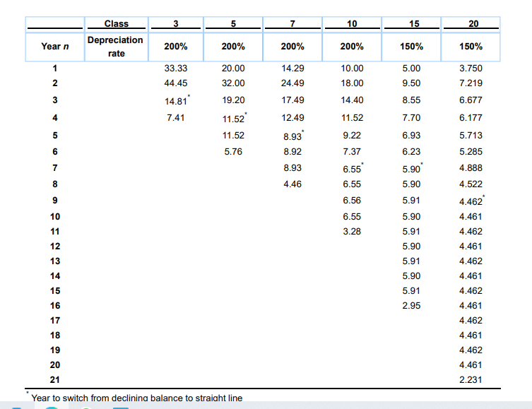The image size is (532, 409).
Task: Select the 8.55 cell
Action: [x=411, y=100]
